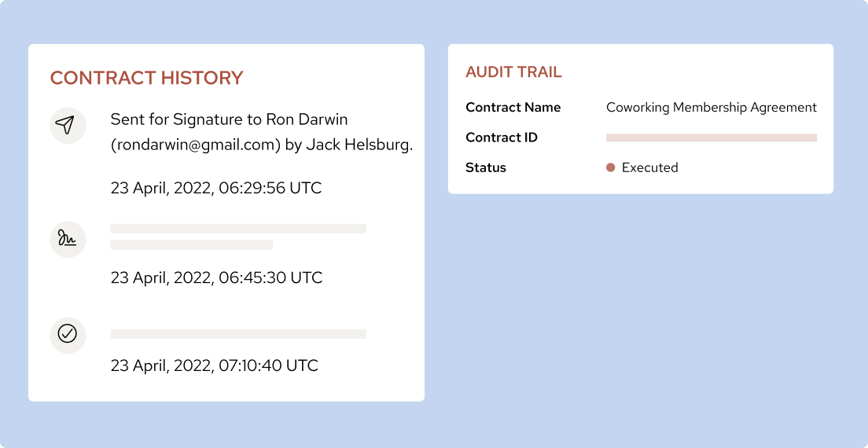This screenshot has height=448, width=868.
Task: Click the CONTRACT HISTORY heading
Action: [146, 78]
